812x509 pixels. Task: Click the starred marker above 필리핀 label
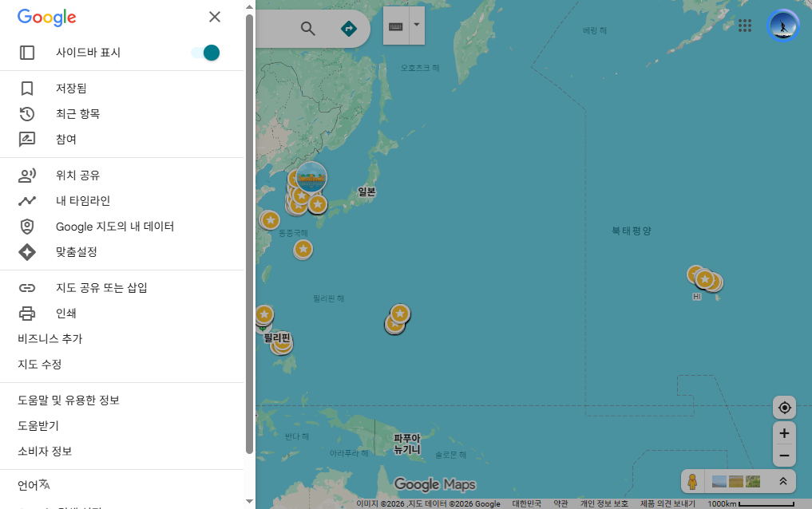264,314
